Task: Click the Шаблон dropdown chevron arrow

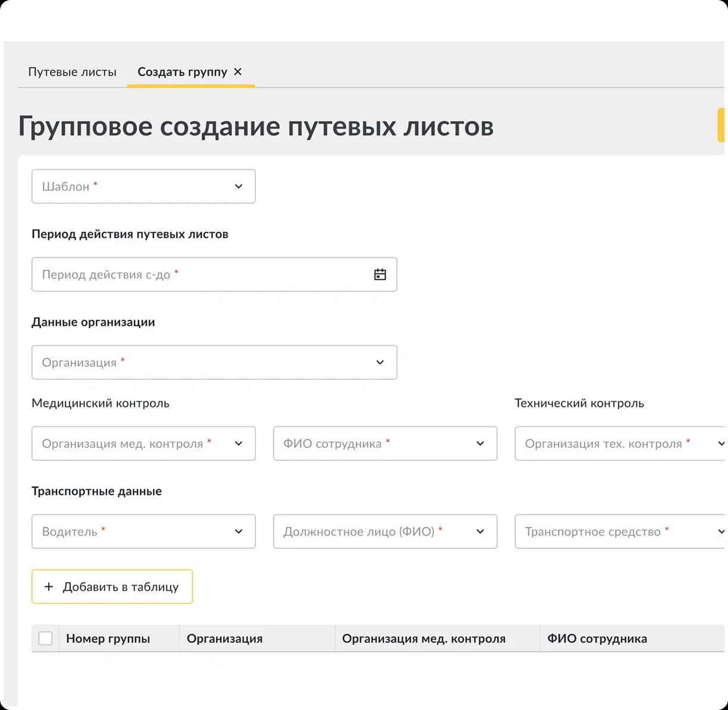Action: point(239,186)
